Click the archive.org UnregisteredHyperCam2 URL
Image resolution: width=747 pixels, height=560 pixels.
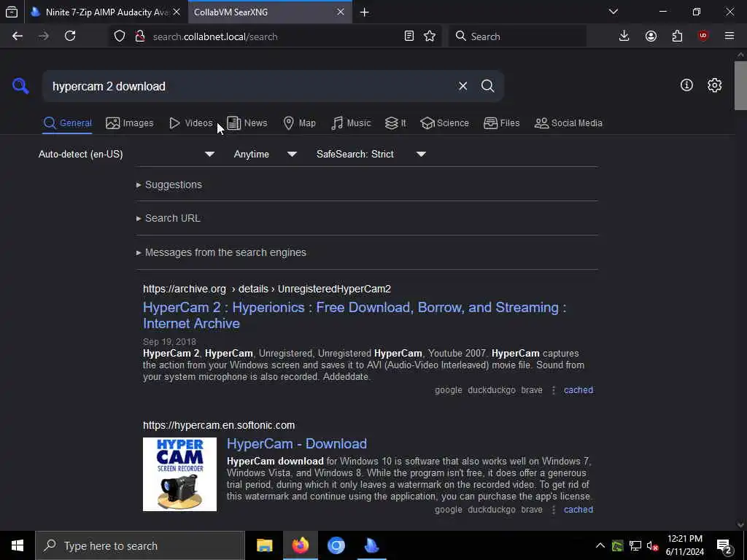(x=267, y=289)
